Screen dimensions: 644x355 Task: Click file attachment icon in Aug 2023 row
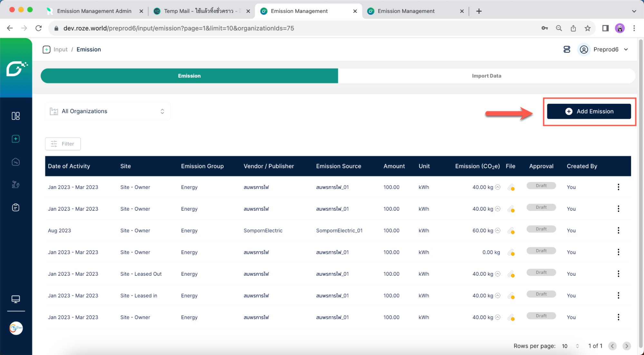pos(511,231)
